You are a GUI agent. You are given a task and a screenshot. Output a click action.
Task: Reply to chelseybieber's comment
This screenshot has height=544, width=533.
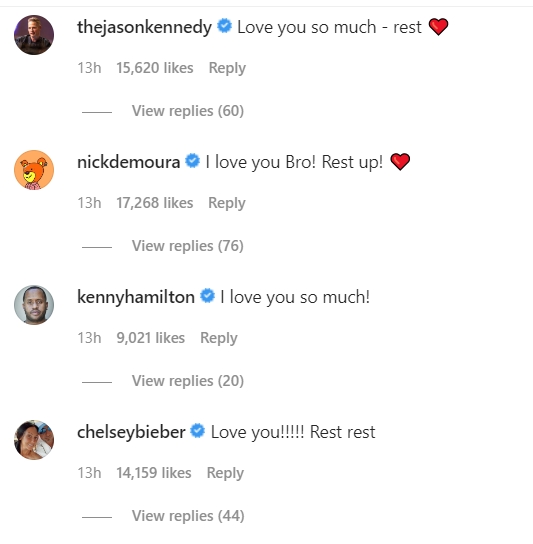coord(225,473)
